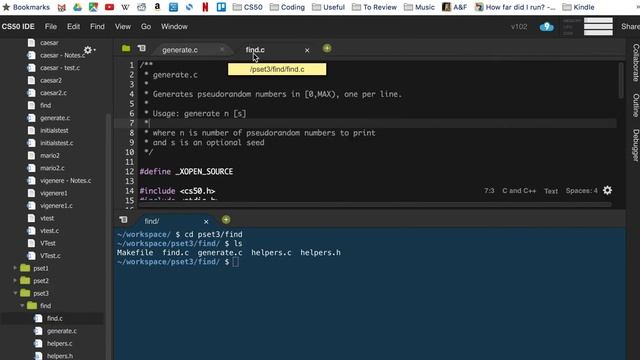Screen dimensions: 640x360
Task: Select caesar - Notes.c file
Action: (62, 56)
